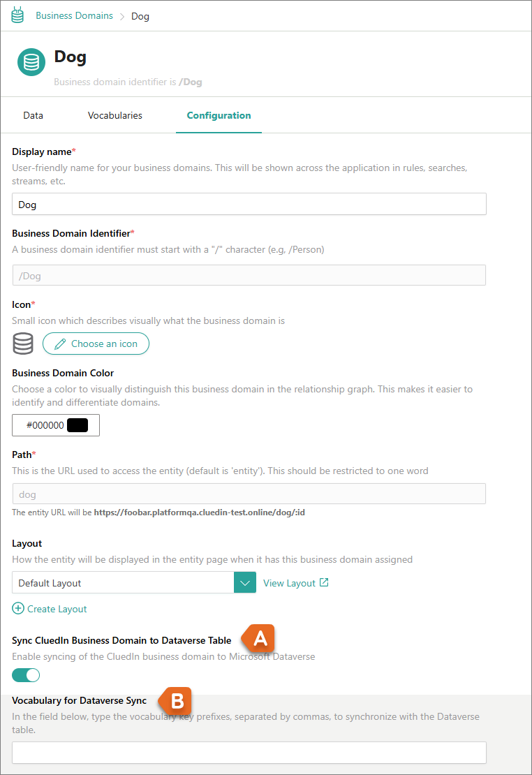Open the View Layout link
This screenshot has height=775, width=532.
[x=289, y=583]
